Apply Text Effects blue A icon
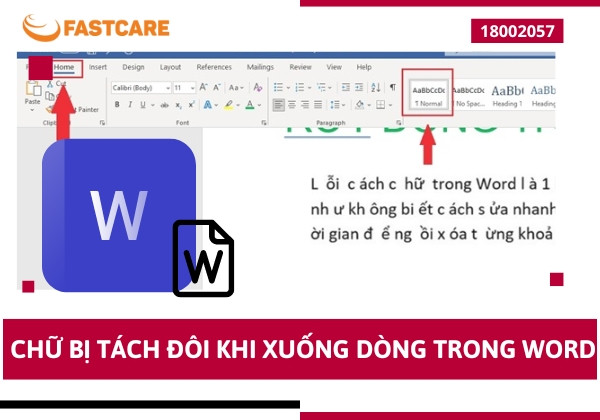Screen dimensions: 600x420 pyautogui.click(x=208, y=105)
